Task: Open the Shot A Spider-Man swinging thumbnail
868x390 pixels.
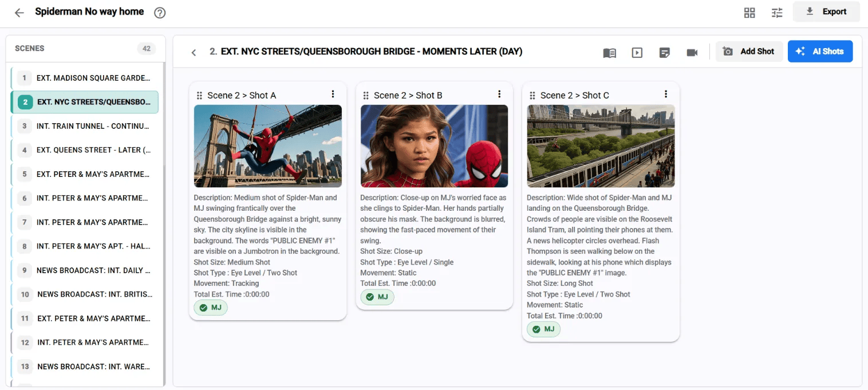Action: [268, 146]
